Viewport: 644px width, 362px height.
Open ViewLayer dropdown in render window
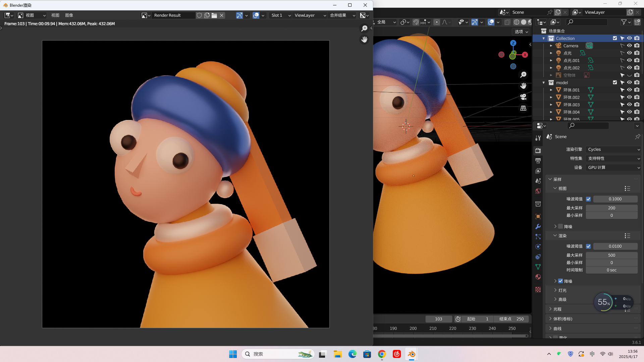[x=310, y=15]
